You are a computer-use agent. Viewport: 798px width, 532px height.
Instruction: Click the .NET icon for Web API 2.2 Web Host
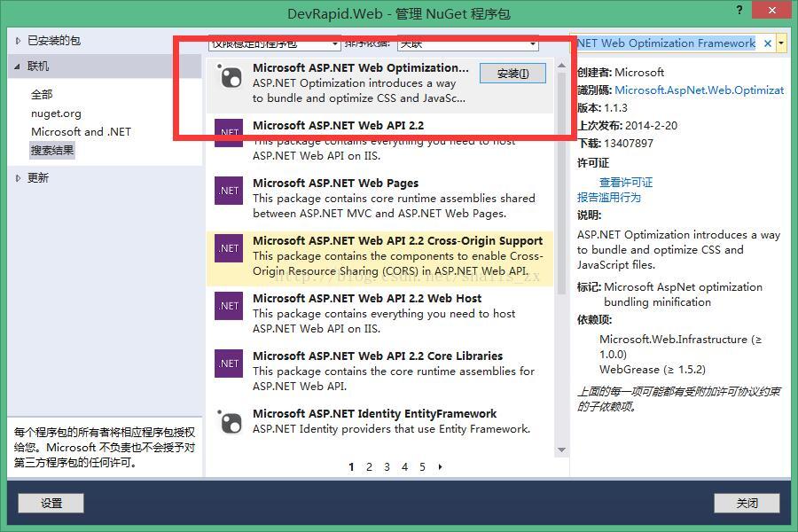229,305
